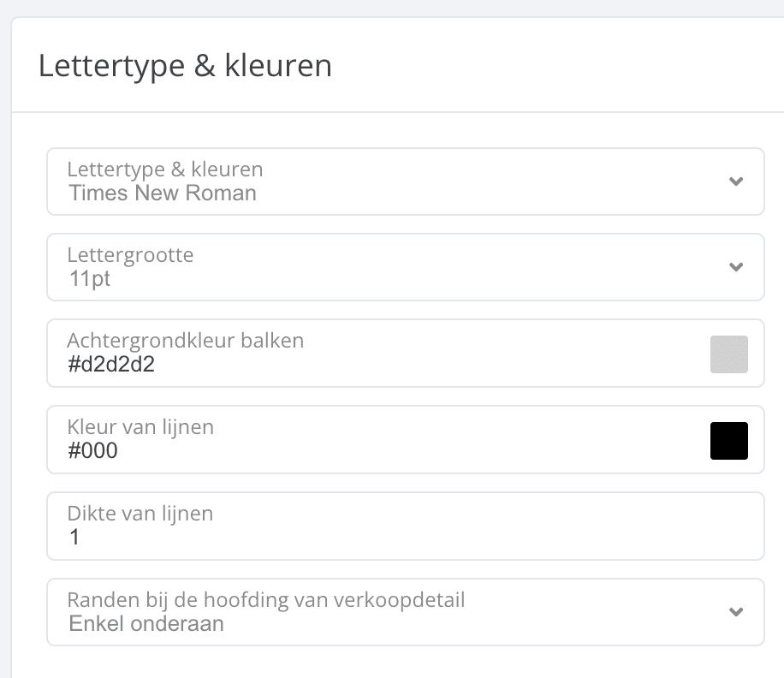The image size is (784, 678).
Task: Expand the Lettergrootte dropdown
Action: click(385, 267)
